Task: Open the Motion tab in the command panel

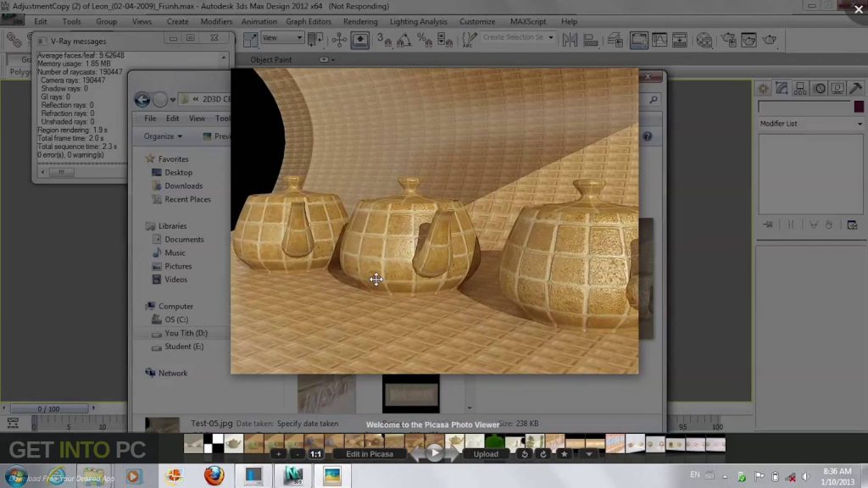Action: tap(820, 88)
